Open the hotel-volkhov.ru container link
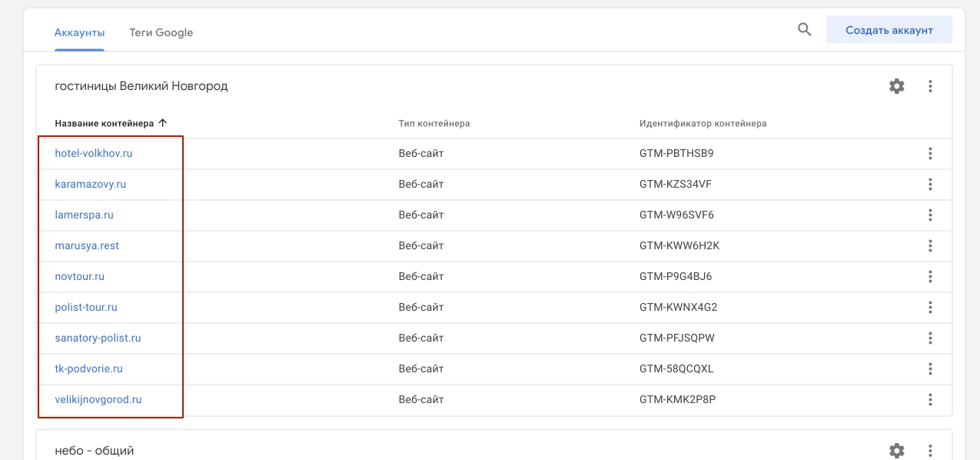 click(94, 154)
